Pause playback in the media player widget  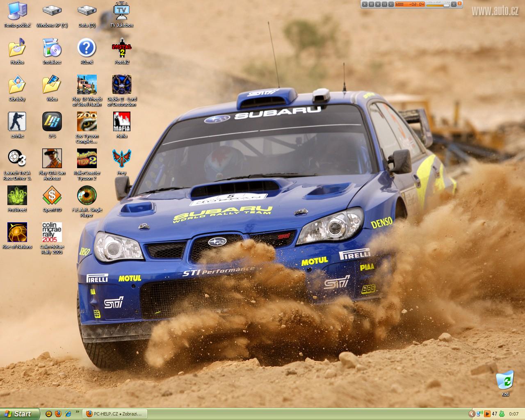coord(371,4)
